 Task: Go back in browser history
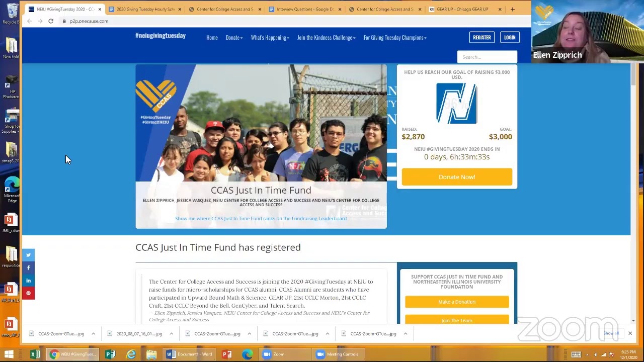coord(29,21)
